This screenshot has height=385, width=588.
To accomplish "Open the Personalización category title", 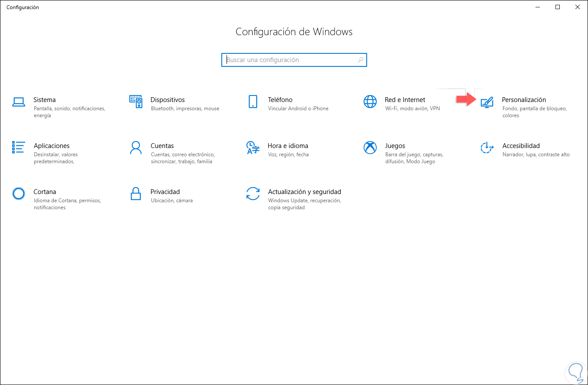I will tap(524, 100).
